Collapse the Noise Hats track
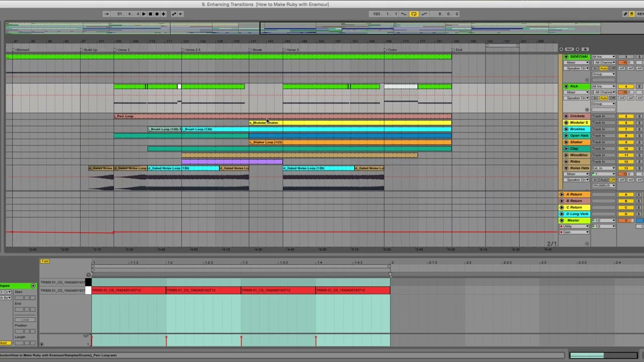The image size is (644, 362). click(x=566, y=168)
